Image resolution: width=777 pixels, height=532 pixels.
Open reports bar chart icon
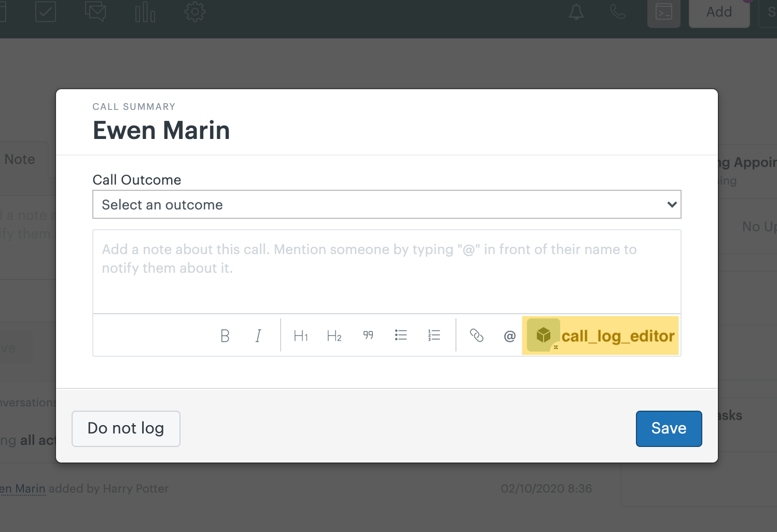pos(145,12)
